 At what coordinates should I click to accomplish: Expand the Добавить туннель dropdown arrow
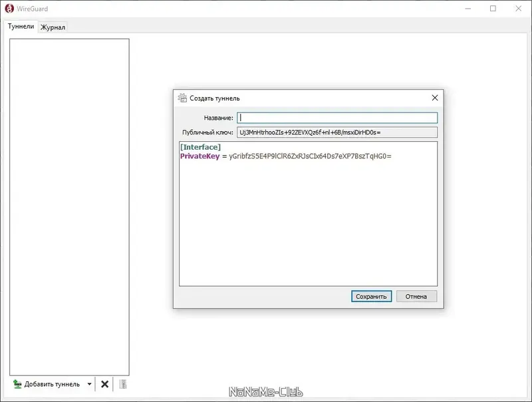coord(89,384)
